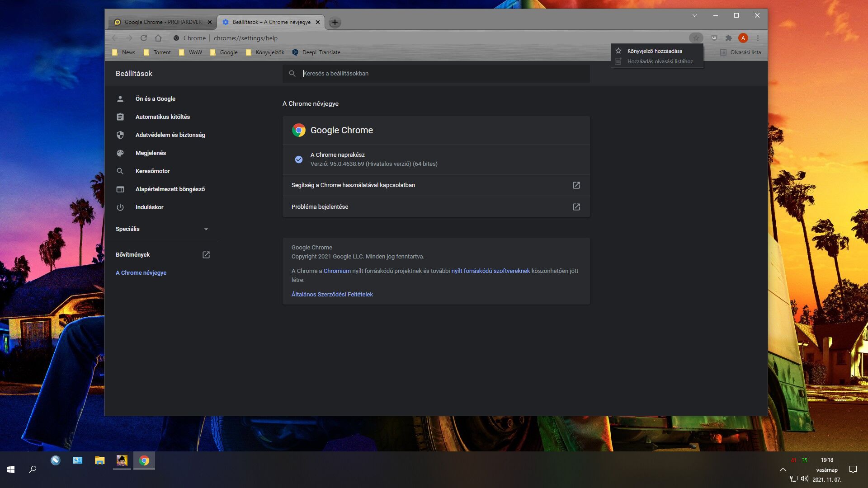This screenshot has width=868, height=488.
Task: Open external link icon for Probléma bejelentése
Action: (x=576, y=207)
